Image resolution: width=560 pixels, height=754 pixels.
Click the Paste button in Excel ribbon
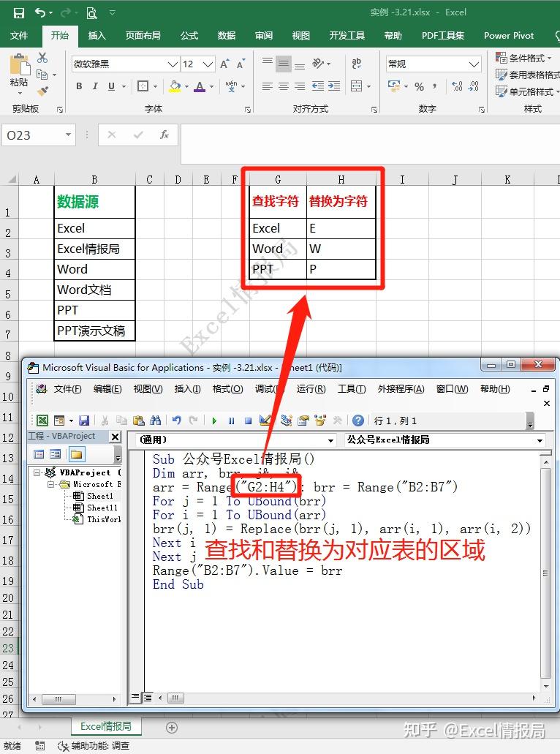click(19, 72)
